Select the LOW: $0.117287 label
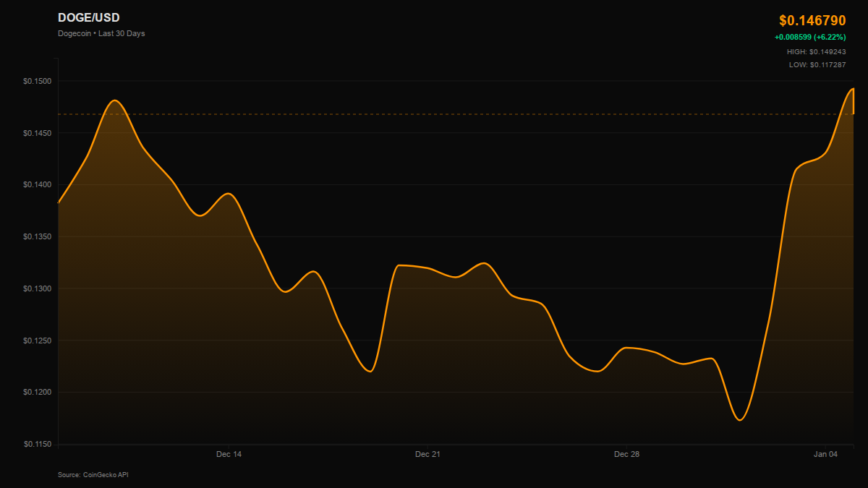The height and width of the screenshot is (488, 868). [x=817, y=65]
